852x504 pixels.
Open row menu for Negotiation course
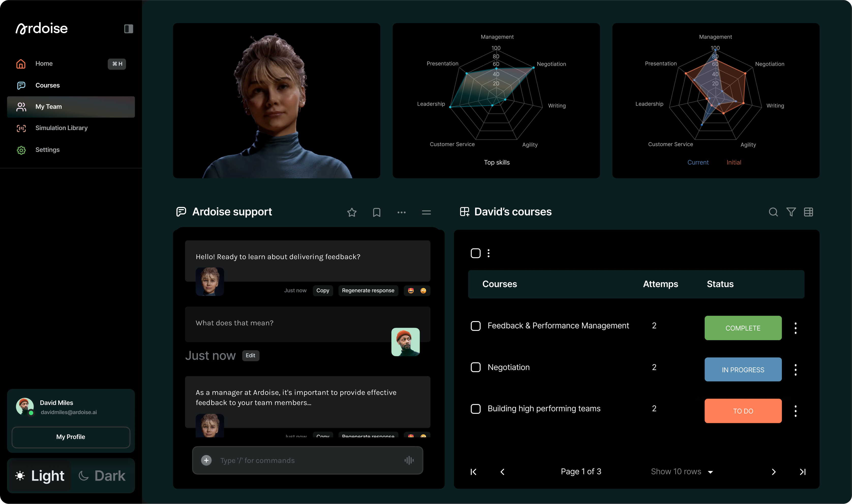pyautogui.click(x=795, y=370)
